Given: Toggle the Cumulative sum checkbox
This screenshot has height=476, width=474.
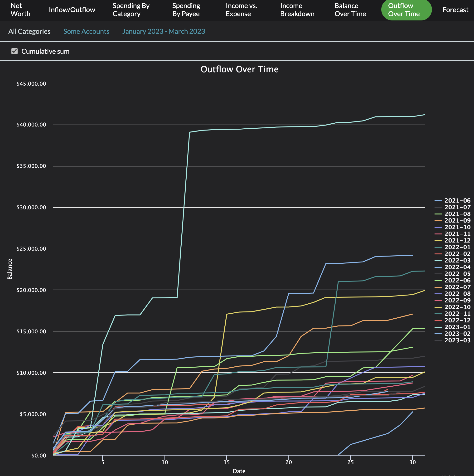Looking at the screenshot, I should pos(15,51).
